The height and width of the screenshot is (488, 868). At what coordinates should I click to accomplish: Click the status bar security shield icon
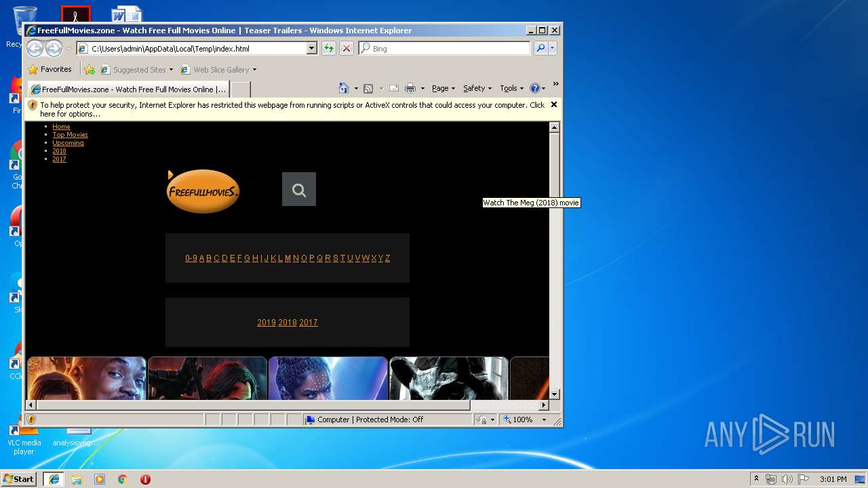pos(31,420)
